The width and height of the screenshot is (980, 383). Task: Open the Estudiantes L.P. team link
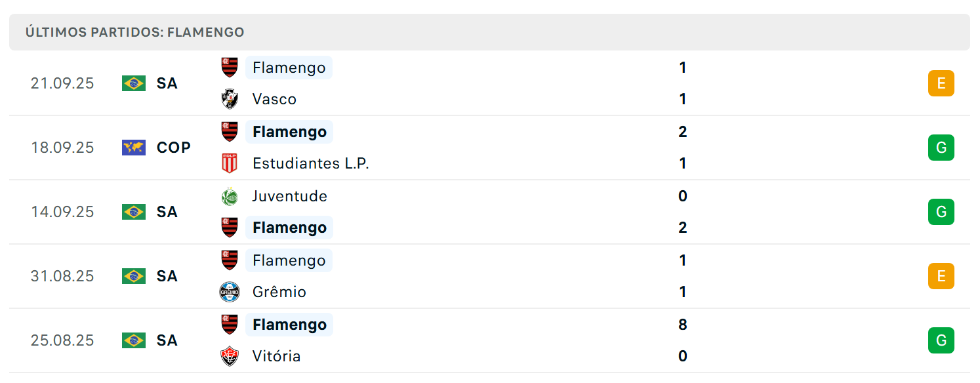tap(311, 163)
